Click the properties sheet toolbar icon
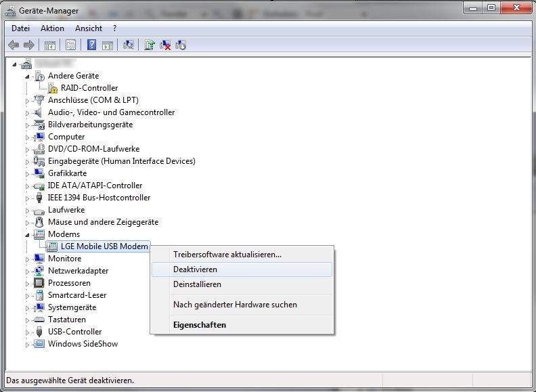Viewport: 536px width, 392px height. click(70, 45)
